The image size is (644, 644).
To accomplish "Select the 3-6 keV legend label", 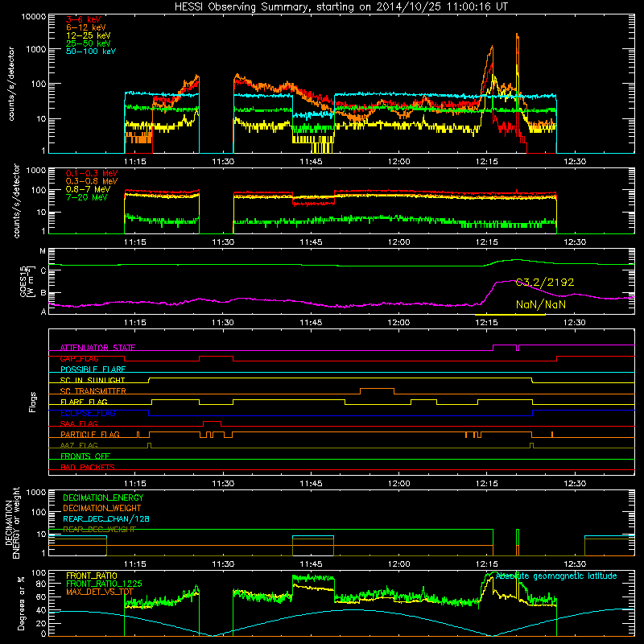I will [84, 19].
